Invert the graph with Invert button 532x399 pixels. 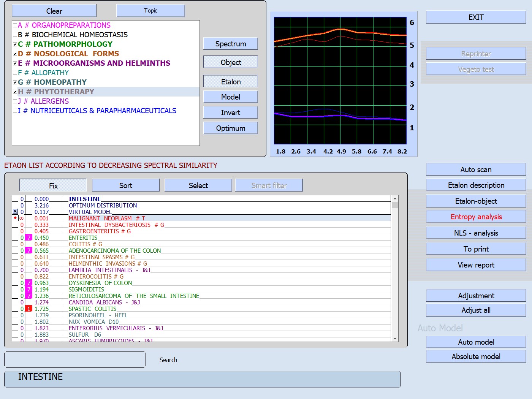coord(231,112)
